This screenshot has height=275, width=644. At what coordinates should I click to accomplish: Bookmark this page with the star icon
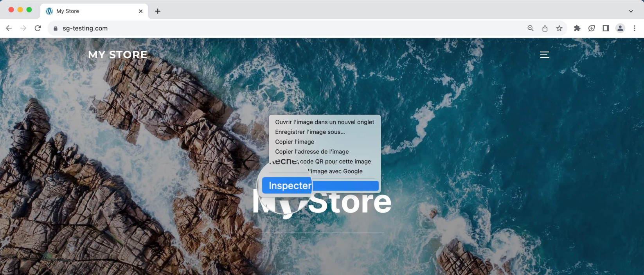559,28
